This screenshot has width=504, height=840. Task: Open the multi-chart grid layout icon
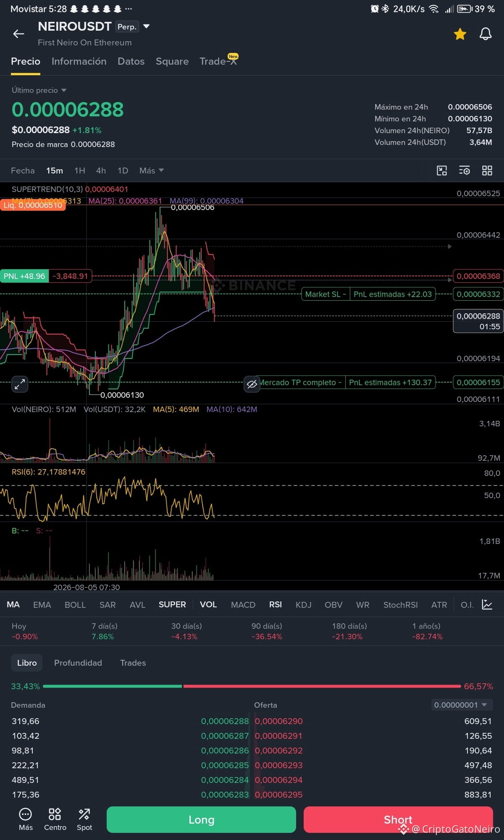pos(487,171)
